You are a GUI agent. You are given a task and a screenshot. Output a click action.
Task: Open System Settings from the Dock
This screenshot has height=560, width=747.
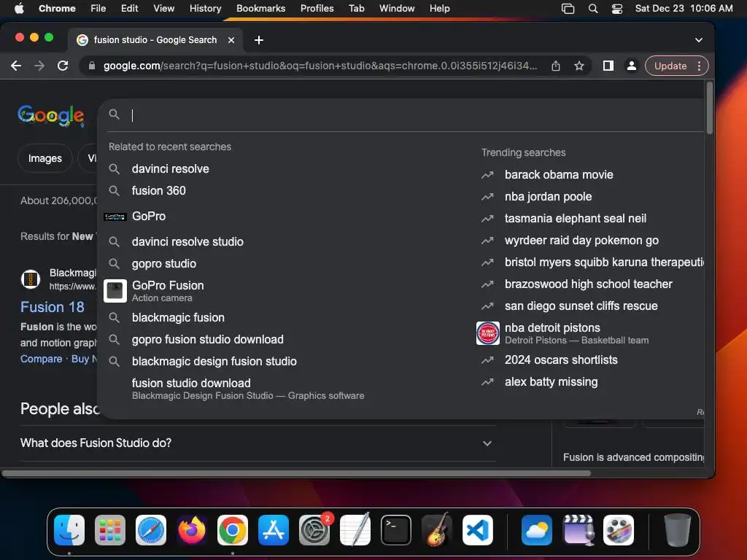point(314,530)
